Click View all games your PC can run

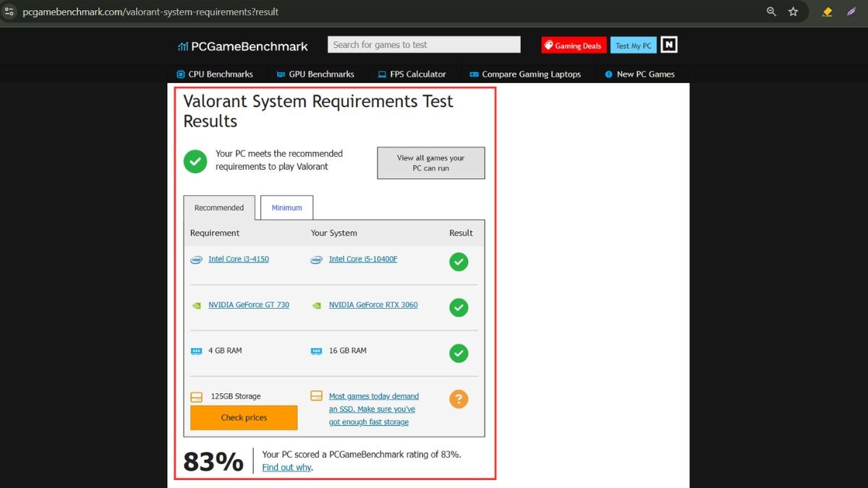coord(431,163)
